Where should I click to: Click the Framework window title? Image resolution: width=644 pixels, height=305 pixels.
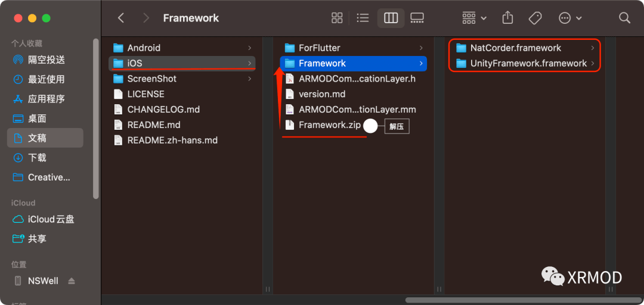[x=191, y=18]
